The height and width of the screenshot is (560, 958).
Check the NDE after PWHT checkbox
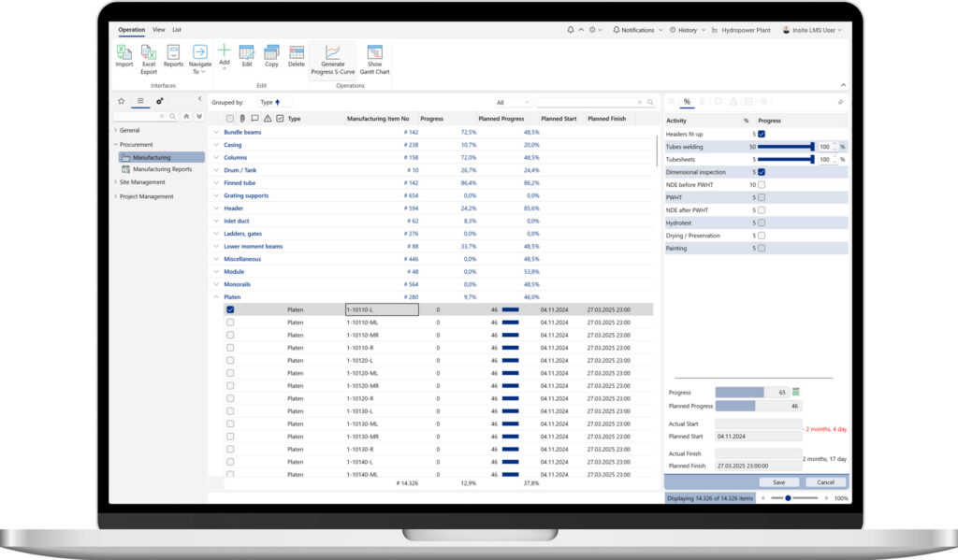(762, 210)
